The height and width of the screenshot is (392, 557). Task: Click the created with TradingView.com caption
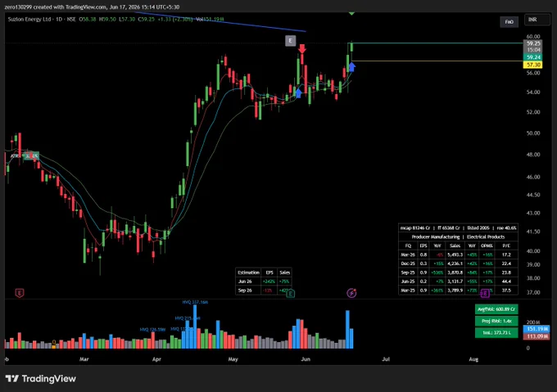(92, 7)
